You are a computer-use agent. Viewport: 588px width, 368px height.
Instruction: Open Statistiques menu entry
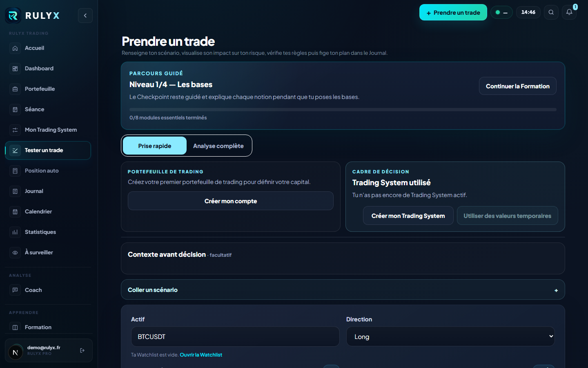pyautogui.click(x=48, y=232)
